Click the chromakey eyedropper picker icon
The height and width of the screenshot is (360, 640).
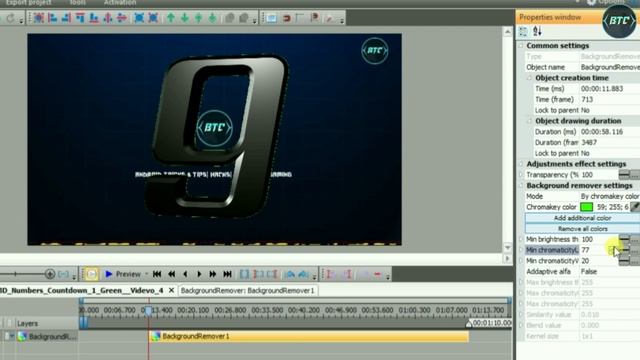tap(635, 207)
